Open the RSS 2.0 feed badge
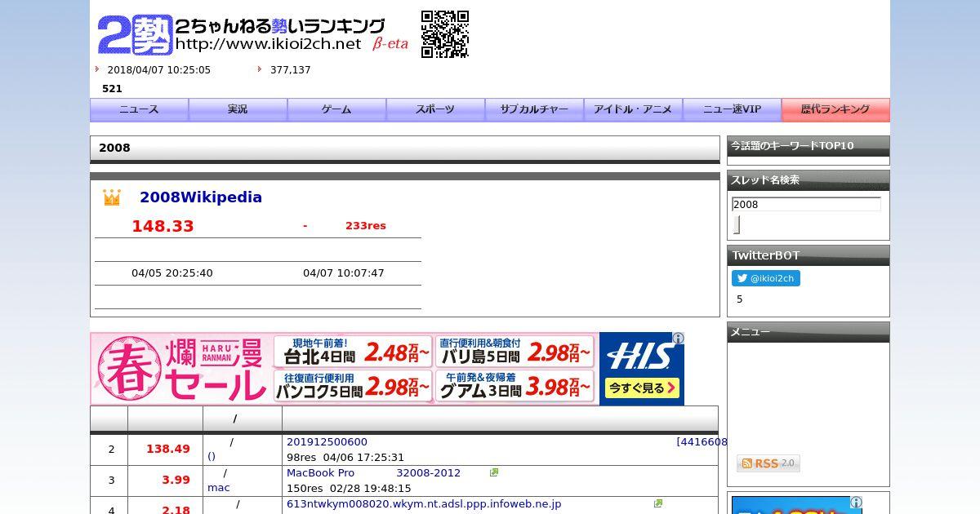This screenshot has width=980, height=514. pos(768,463)
